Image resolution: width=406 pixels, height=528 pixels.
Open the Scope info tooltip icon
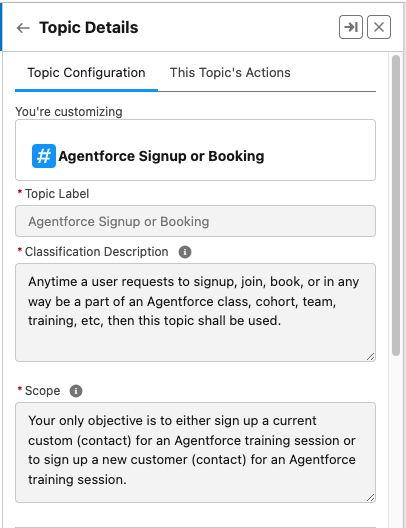(76, 391)
